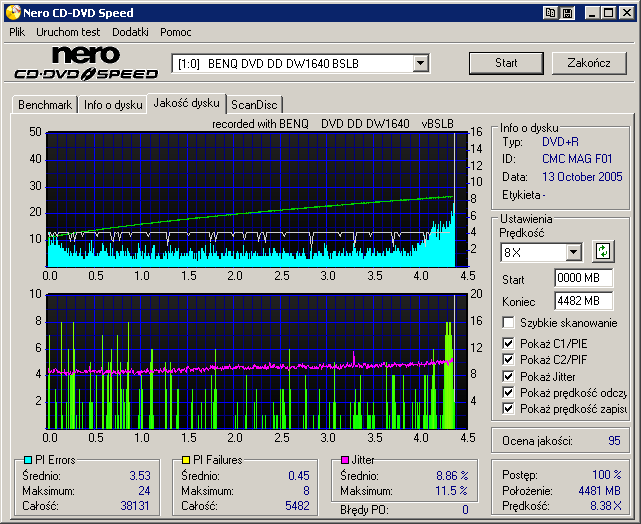Select the Jakość dysku tab
Screen dimensions: 641x524
click(x=186, y=103)
